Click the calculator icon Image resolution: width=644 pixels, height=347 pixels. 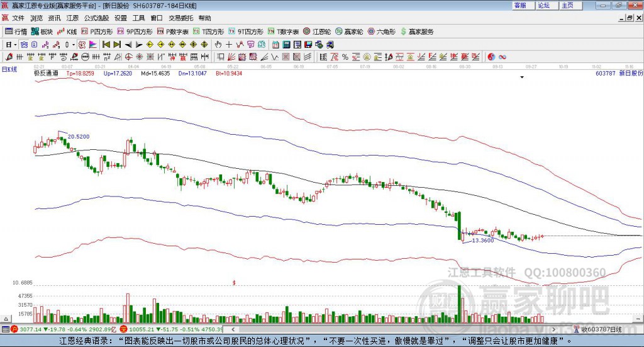click(286, 45)
